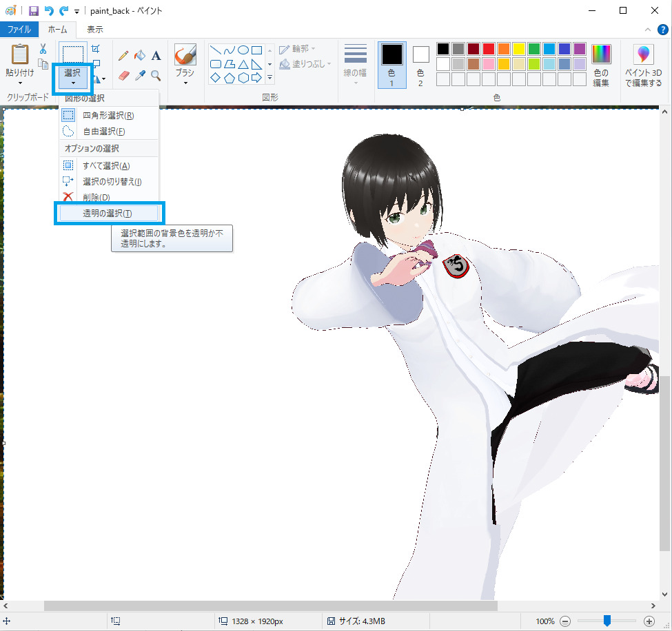Switch to the ホーム tab
The width and height of the screenshot is (672, 631).
pos(57,30)
